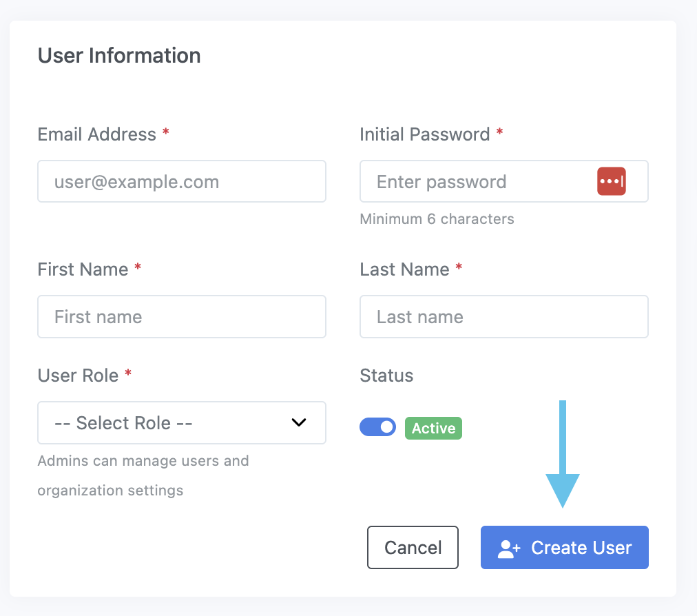The height and width of the screenshot is (616, 697).
Task: Click the password manager icon in password field
Action: [x=611, y=181]
